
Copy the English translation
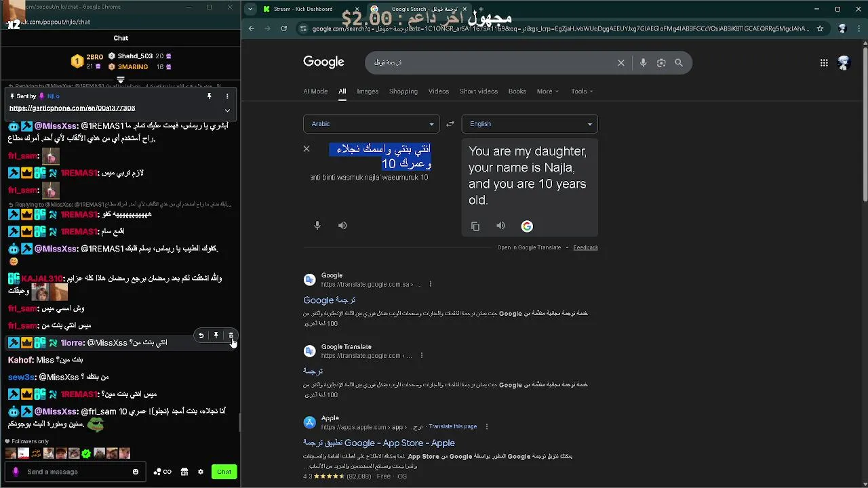[x=475, y=226]
